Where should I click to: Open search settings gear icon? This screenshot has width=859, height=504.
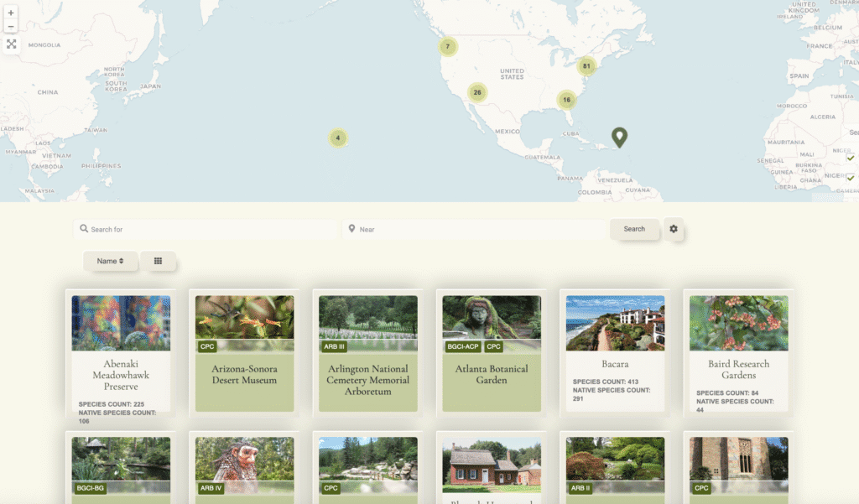[x=674, y=229]
